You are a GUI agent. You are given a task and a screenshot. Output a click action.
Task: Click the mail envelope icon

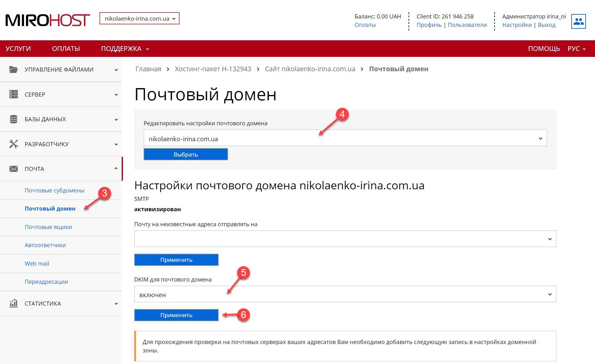pos(13,169)
